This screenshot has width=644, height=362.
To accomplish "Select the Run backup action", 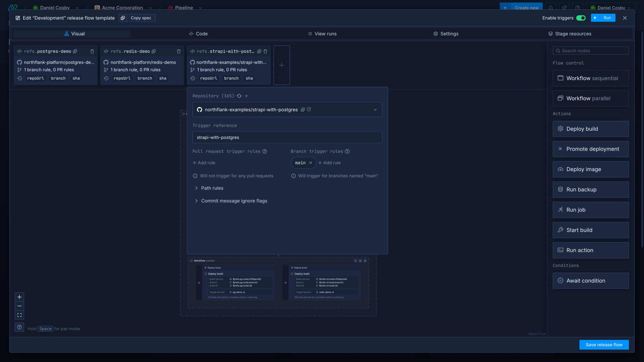I will click(591, 190).
